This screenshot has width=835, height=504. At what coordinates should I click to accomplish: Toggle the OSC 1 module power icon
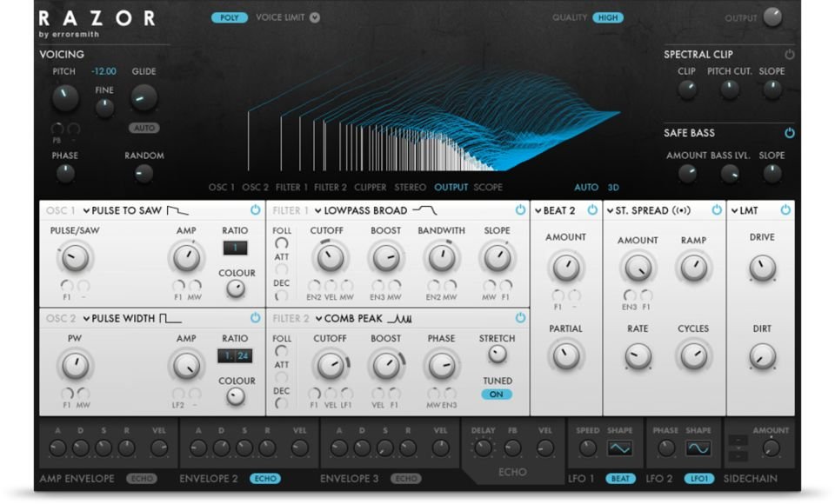click(256, 209)
